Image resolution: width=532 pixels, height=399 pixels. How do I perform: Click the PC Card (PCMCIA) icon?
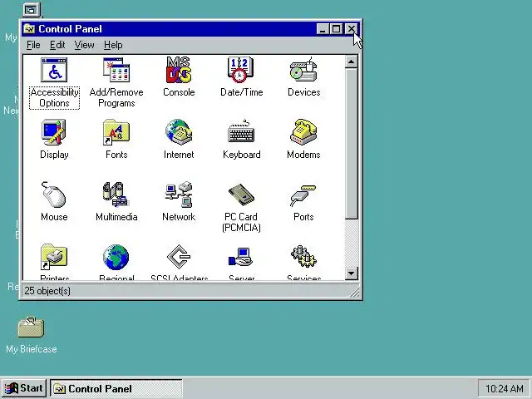pyautogui.click(x=241, y=195)
